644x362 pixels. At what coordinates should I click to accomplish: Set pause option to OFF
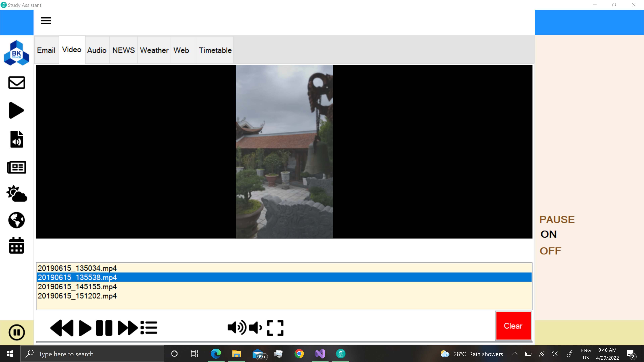pos(550,251)
